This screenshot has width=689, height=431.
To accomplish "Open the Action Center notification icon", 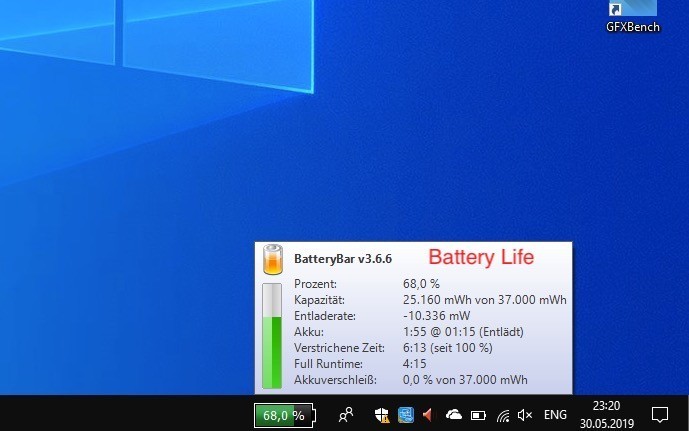I will pyautogui.click(x=660, y=415).
